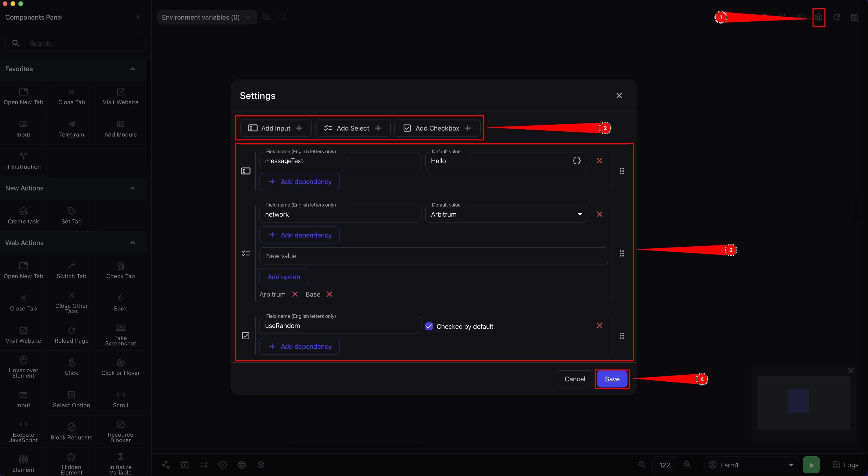Screen dimensions: 868x476
Task: Select Scroll component
Action: click(120, 400)
